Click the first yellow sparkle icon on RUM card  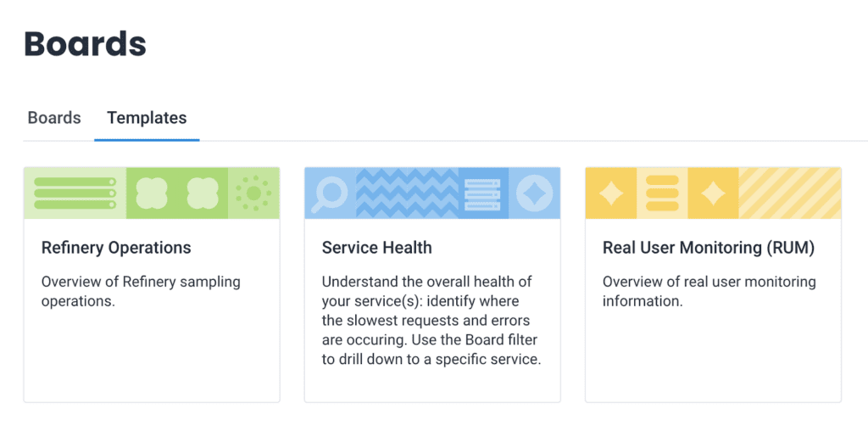[x=610, y=193]
